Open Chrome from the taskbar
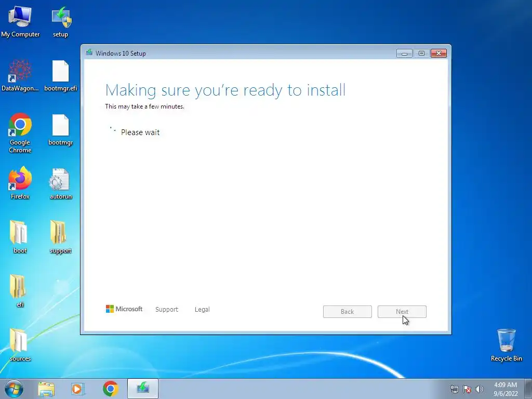The width and height of the screenshot is (532, 399). coord(111,389)
